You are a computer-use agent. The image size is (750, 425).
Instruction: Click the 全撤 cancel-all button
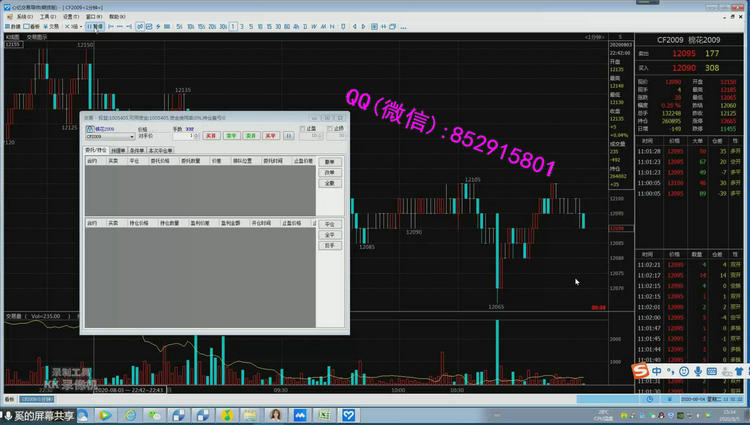point(330,184)
